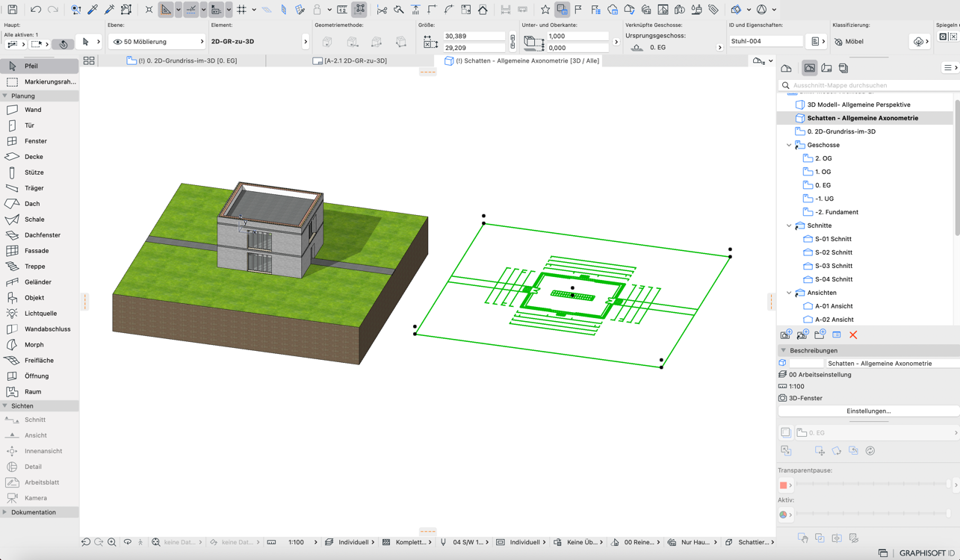
Task: Select the Tür tool
Action: tap(40, 125)
